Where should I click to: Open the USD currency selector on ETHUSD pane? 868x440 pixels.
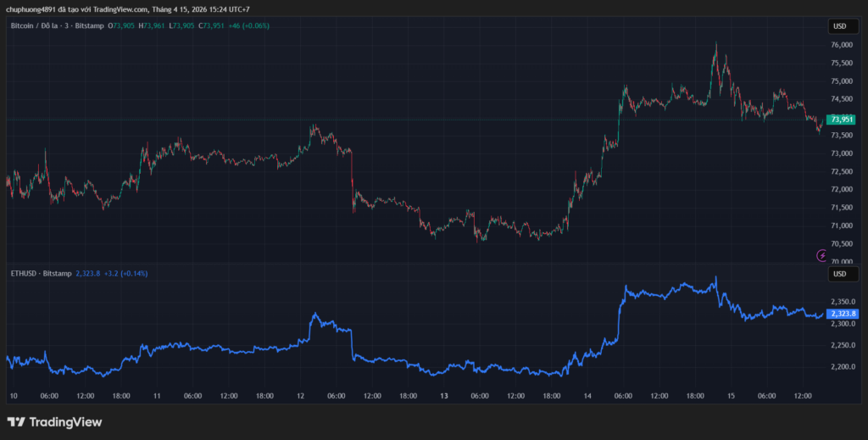click(839, 274)
